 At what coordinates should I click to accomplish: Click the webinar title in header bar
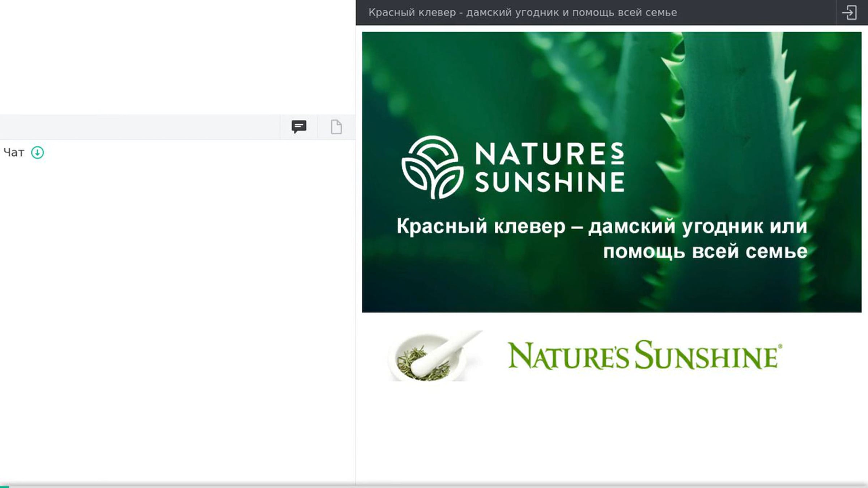tap(523, 13)
